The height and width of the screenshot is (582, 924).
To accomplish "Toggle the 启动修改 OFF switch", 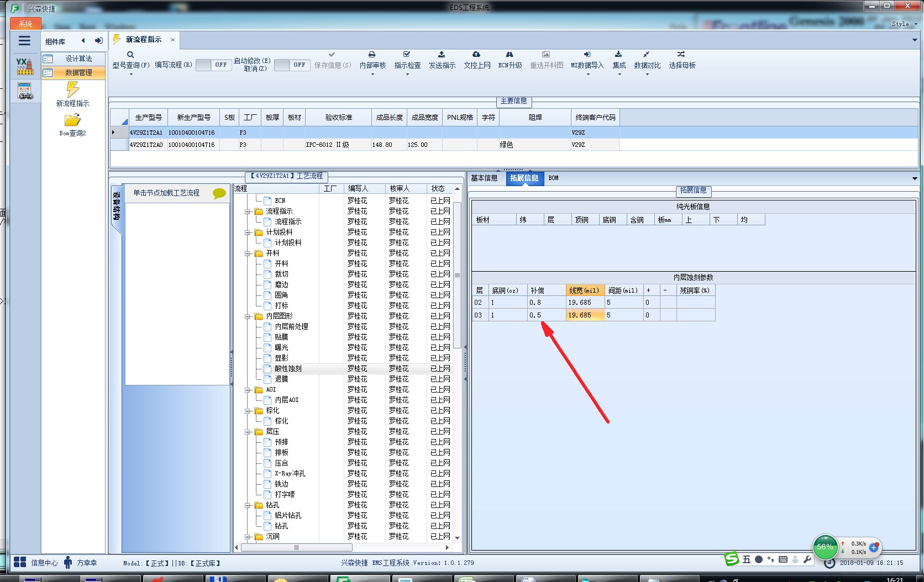I will coord(292,65).
